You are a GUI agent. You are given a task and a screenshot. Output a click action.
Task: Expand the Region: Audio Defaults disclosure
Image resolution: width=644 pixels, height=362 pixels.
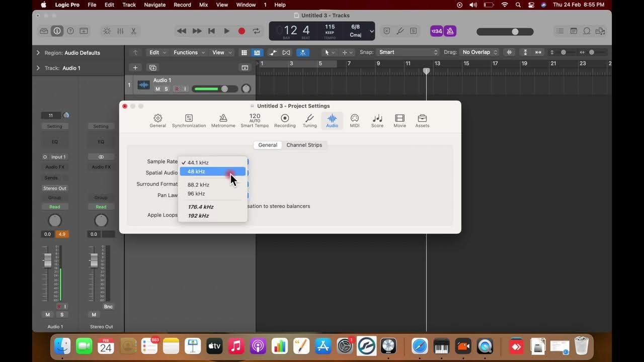[x=38, y=52]
